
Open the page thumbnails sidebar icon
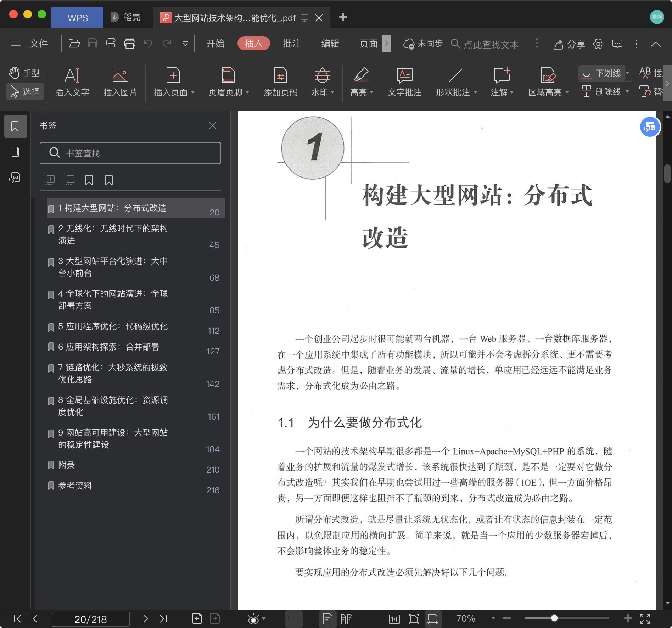pos(15,152)
